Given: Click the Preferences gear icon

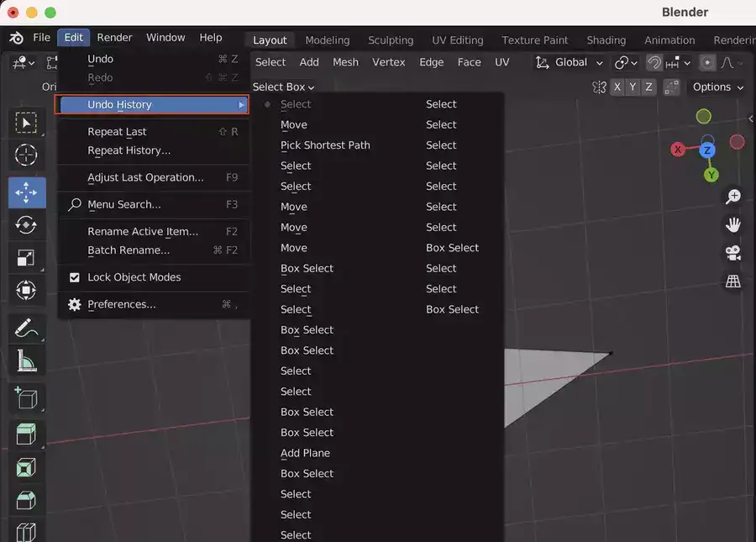Looking at the screenshot, I should tap(74, 304).
